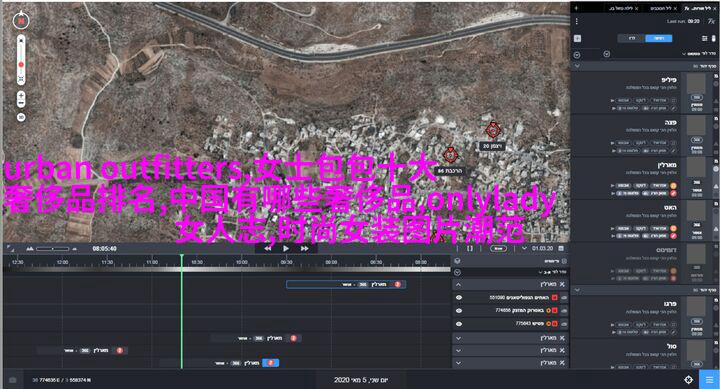Toggle visibility eye for layer 774656
Image resolution: width=720 pixels, height=389 pixels.
[x=459, y=310]
